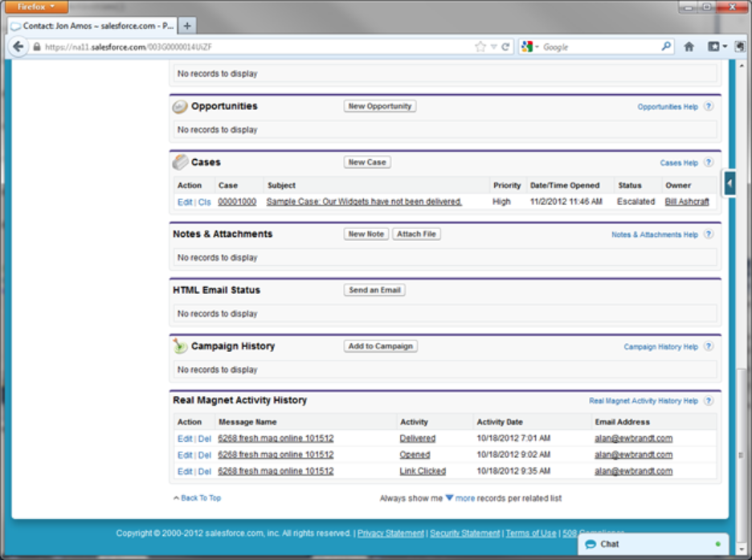Edit case 00001000
This screenshot has width=752, height=560.
[185, 202]
